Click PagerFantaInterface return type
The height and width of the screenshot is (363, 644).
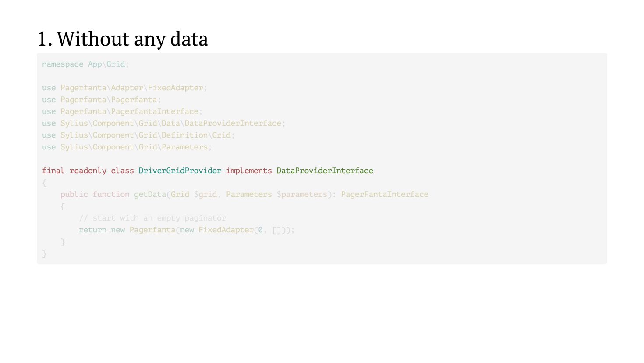384,194
